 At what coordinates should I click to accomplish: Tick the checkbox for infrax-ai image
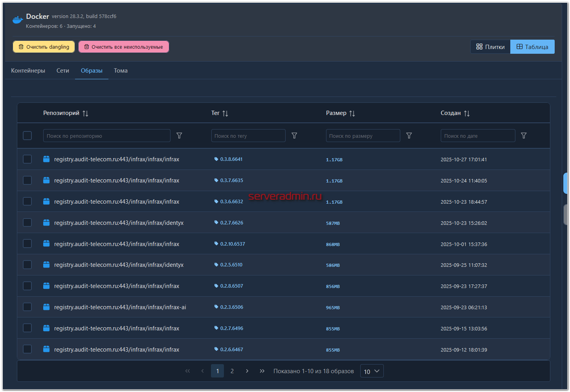tap(27, 307)
